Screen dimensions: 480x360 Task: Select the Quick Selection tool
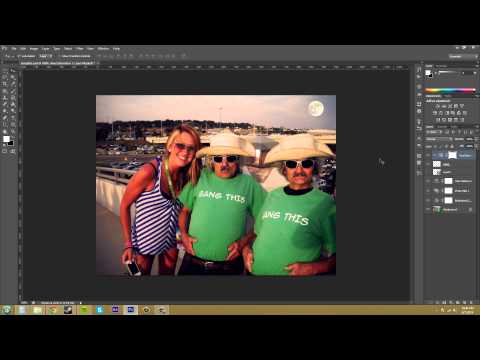[13, 77]
